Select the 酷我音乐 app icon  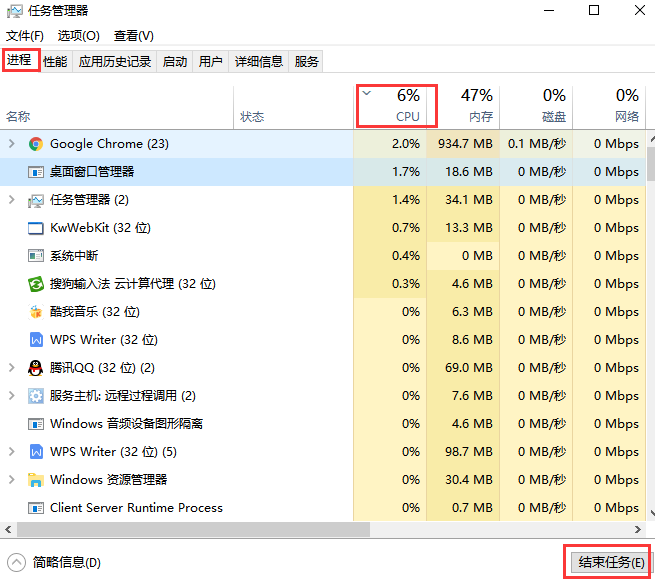[x=36, y=312]
